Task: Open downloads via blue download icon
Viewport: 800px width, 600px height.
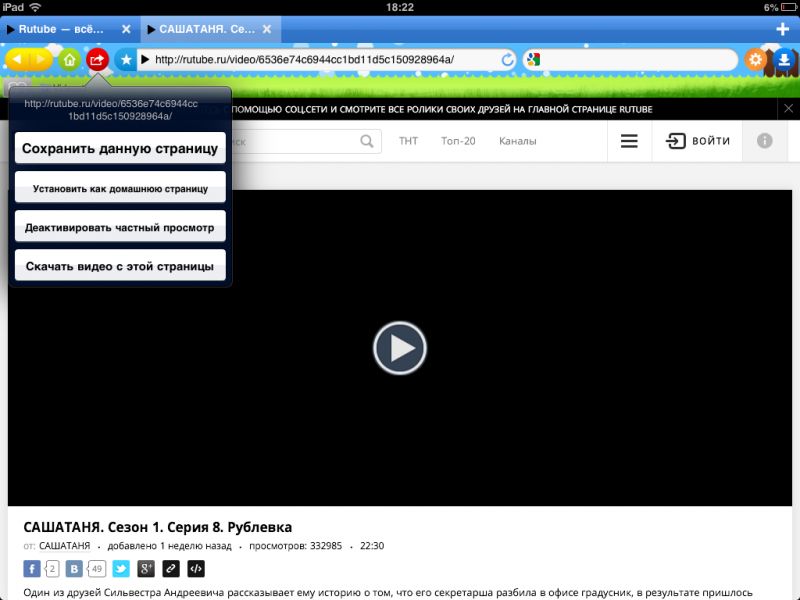Action: point(783,60)
